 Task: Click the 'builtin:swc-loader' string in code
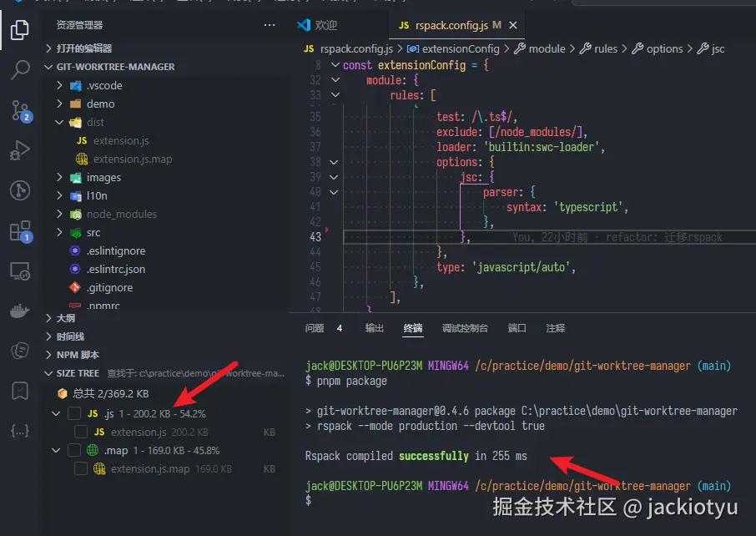click(x=542, y=147)
